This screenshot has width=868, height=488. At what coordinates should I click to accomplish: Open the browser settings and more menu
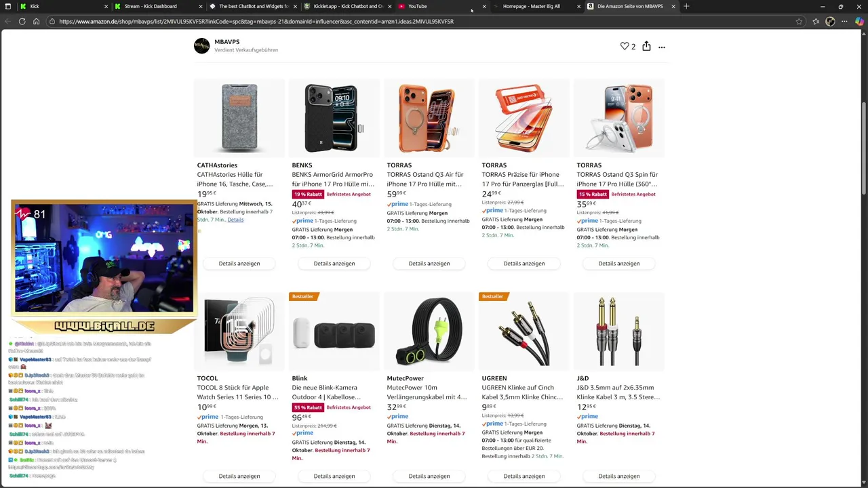click(845, 22)
